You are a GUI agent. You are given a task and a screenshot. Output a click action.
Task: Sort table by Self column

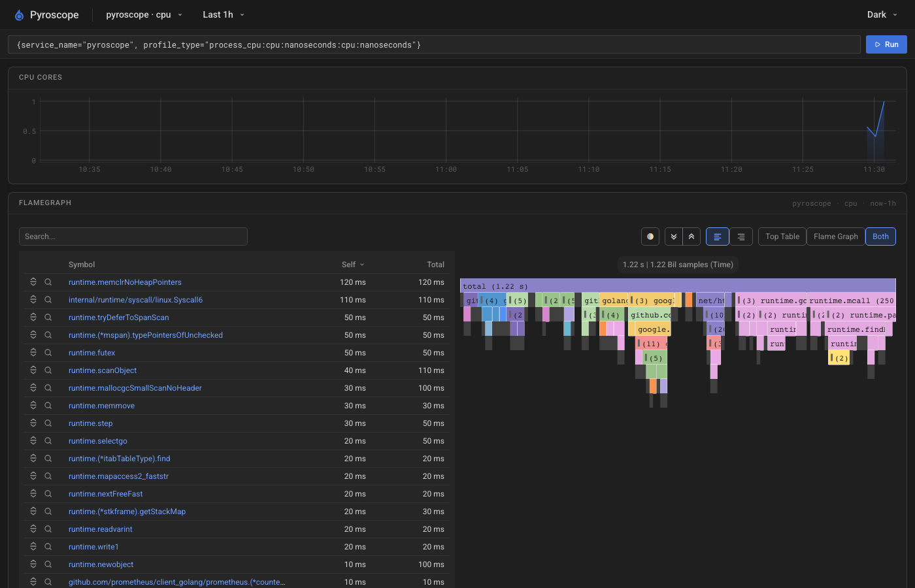tap(353, 265)
